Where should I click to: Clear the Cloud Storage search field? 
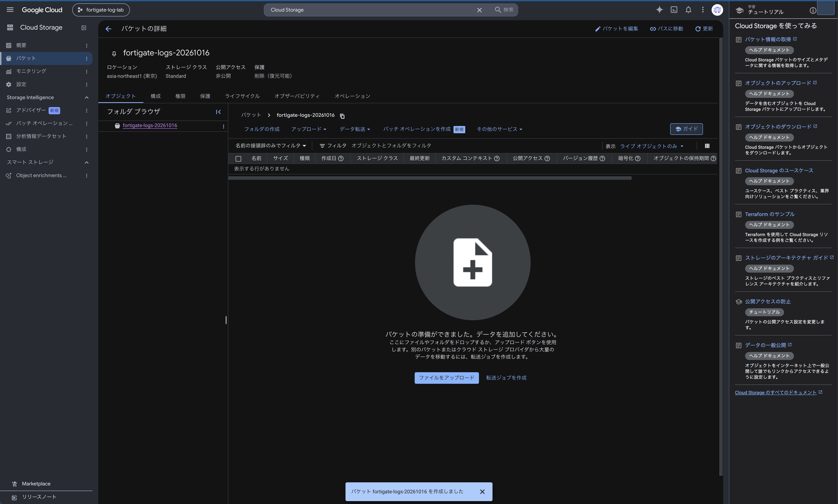479,10
